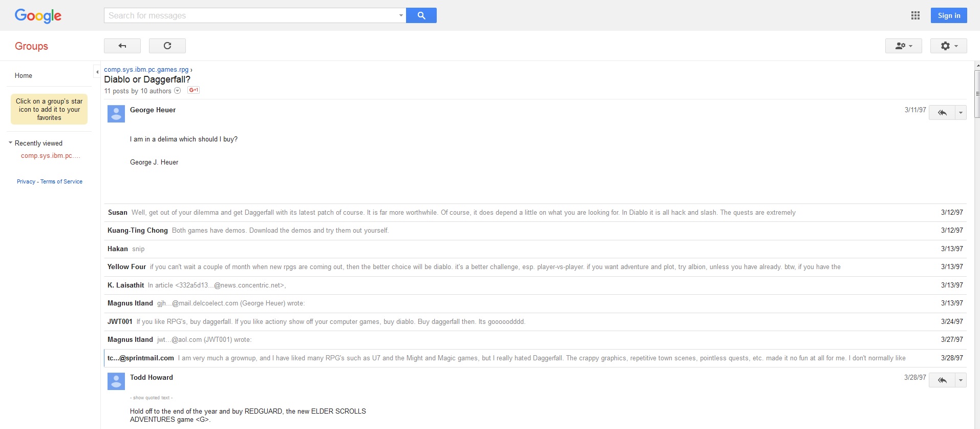Open the Google apps grid
This screenshot has width=980, height=429.
point(915,15)
